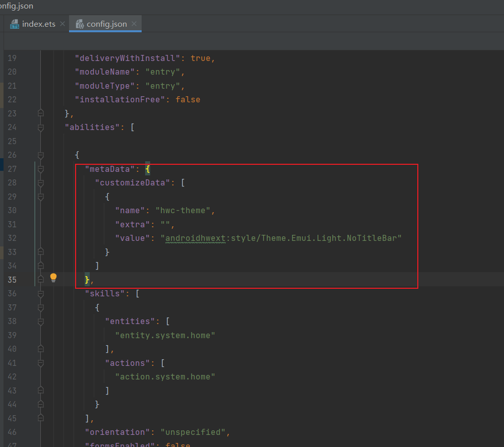
Task: Click line number 35 in gutter
Action: pos(12,280)
